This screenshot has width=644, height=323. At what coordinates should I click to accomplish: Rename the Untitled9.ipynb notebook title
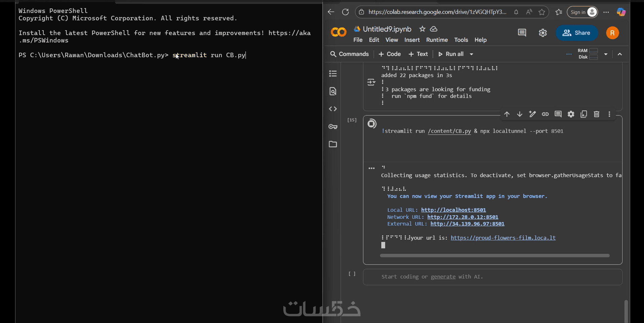pyautogui.click(x=387, y=29)
